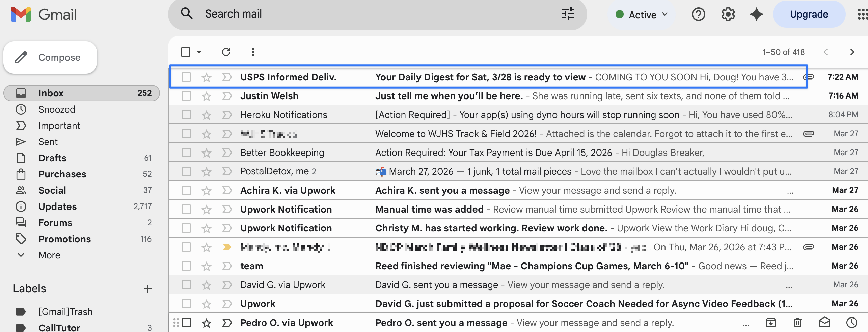
Task: Click the attachment paperclip on the USPS email
Action: click(808, 77)
